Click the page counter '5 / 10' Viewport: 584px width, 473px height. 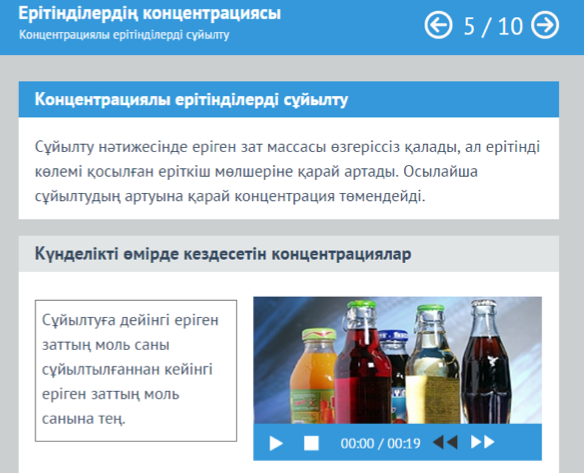point(493,26)
